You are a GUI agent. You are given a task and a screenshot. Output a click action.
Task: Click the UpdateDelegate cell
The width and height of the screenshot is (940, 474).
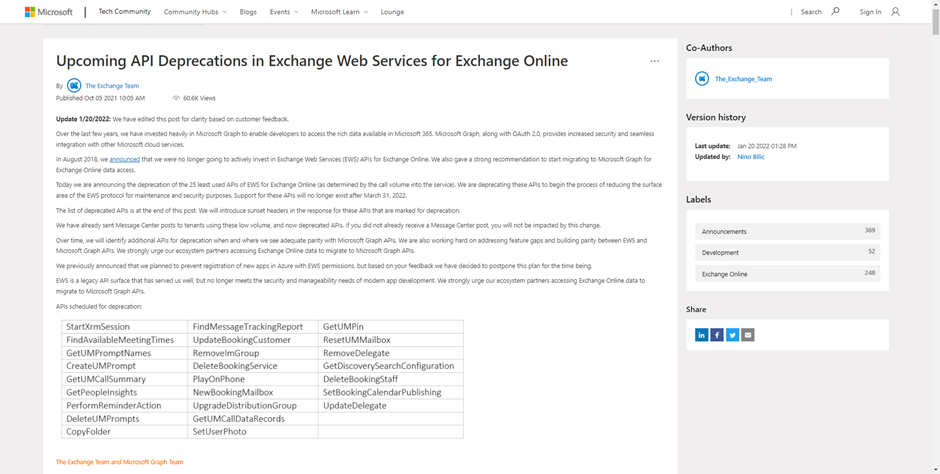tap(391, 406)
